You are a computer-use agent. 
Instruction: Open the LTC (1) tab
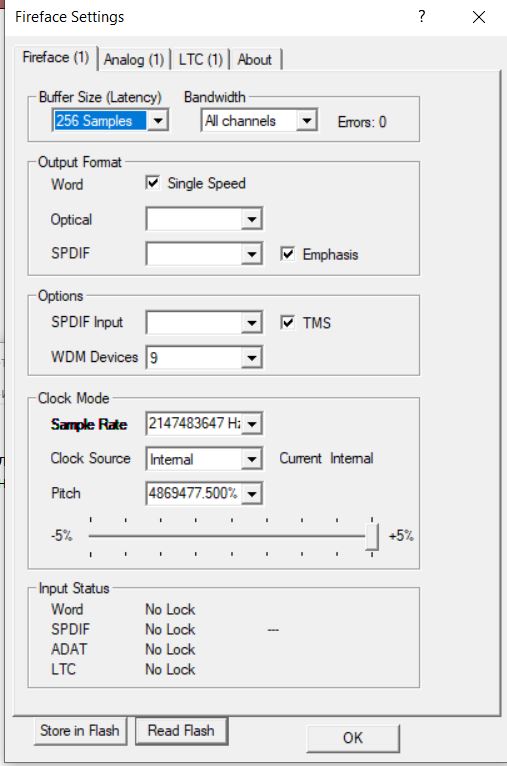200,60
